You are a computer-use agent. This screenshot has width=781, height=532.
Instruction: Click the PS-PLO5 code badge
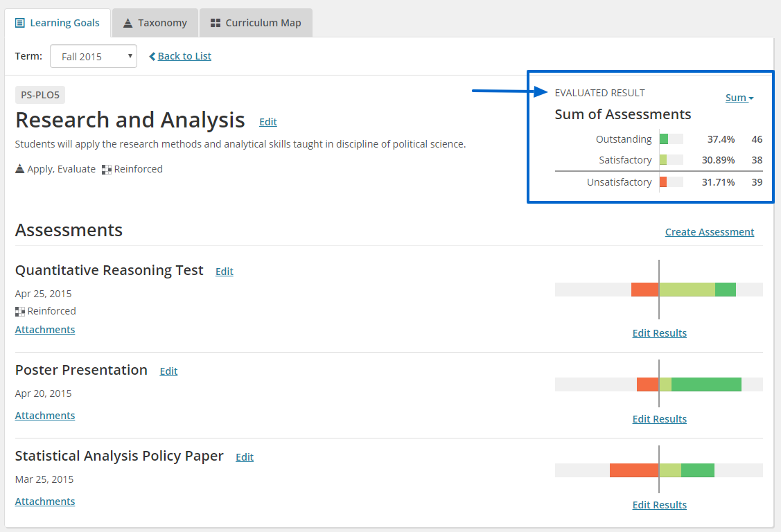pos(40,95)
